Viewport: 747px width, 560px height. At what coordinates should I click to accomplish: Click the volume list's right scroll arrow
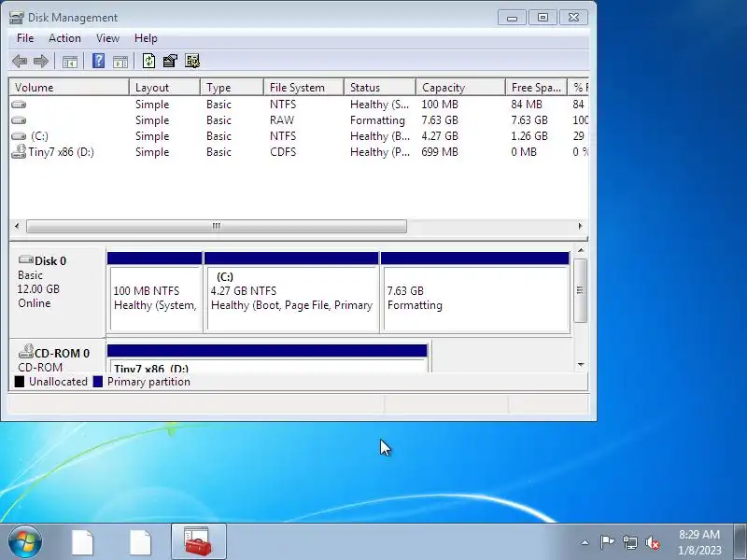pos(580,226)
